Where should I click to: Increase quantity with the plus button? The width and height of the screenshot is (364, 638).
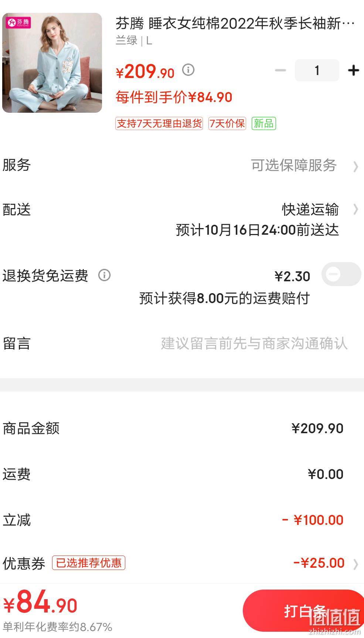[x=354, y=70]
